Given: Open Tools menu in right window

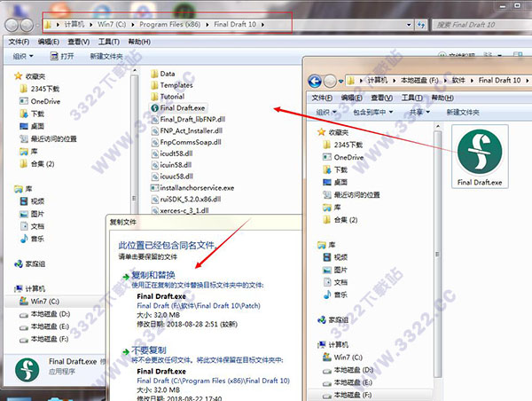Looking at the screenshot, I should pyautogui.click(x=412, y=98).
